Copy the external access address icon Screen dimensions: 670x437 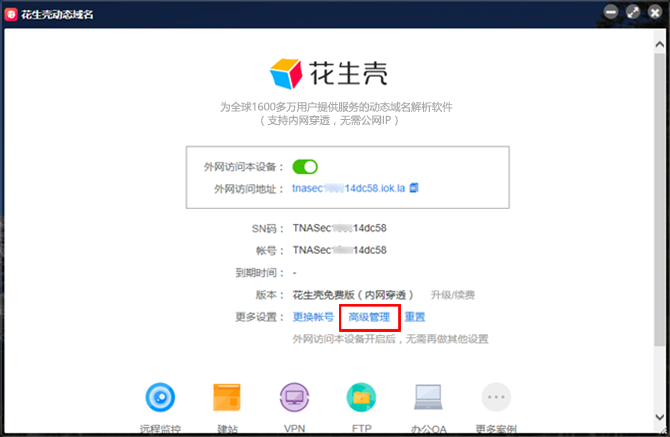click(414, 188)
